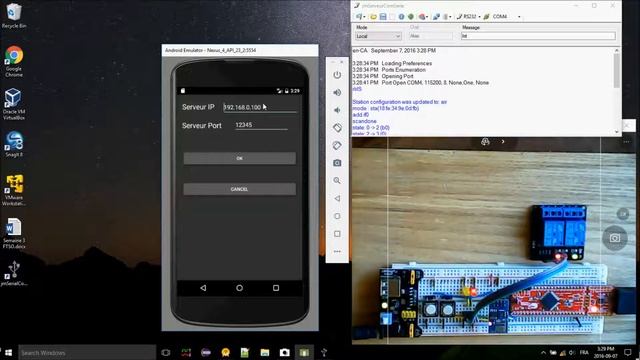Open Snagit 8 desktop shortcut
This screenshot has width=640, height=360.
(x=14, y=144)
